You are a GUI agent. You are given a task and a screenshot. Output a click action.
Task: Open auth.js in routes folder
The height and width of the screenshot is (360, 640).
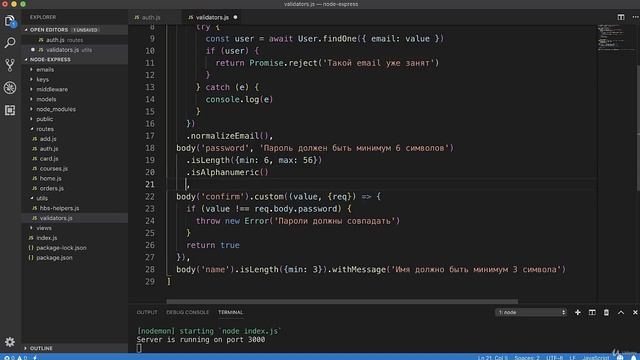coord(49,149)
